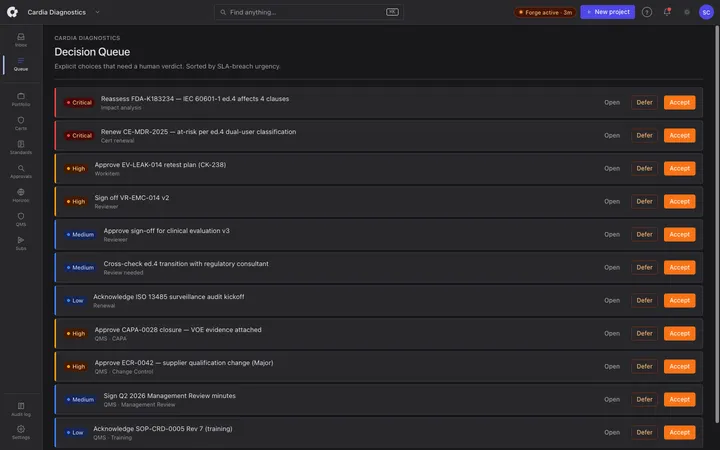720x450 pixels.
Task: Open 'Sign off VR-EMC-014 v2' title
Action: point(132,198)
